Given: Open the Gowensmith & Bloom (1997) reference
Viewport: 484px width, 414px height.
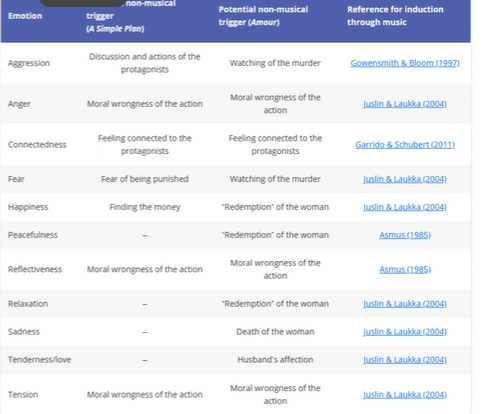Looking at the screenshot, I should (405, 63).
